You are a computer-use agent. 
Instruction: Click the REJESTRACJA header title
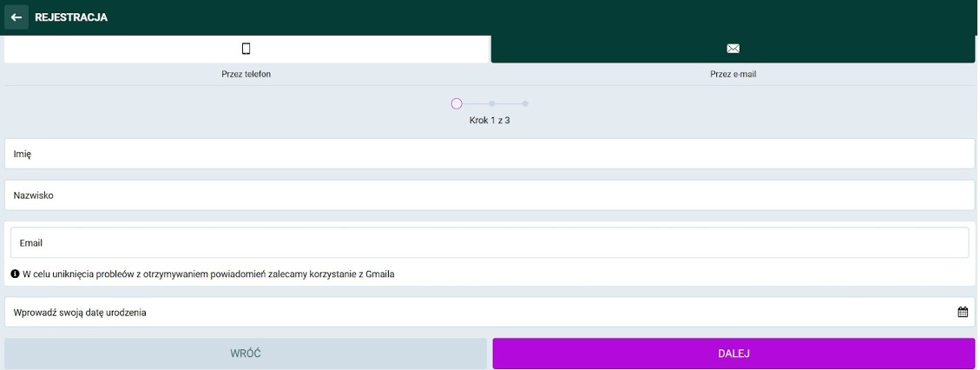(x=71, y=17)
